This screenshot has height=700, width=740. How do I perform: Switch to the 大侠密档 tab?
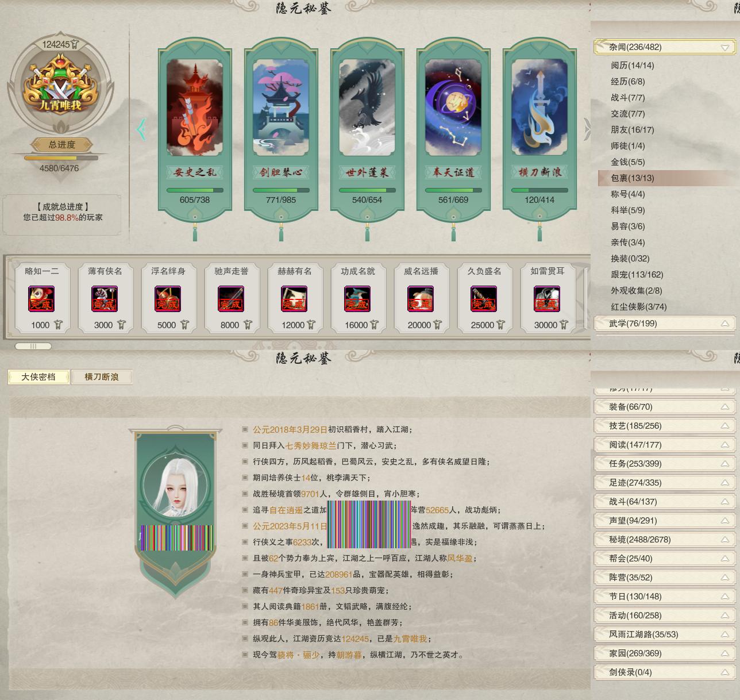pyautogui.click(x=38, y=377)
